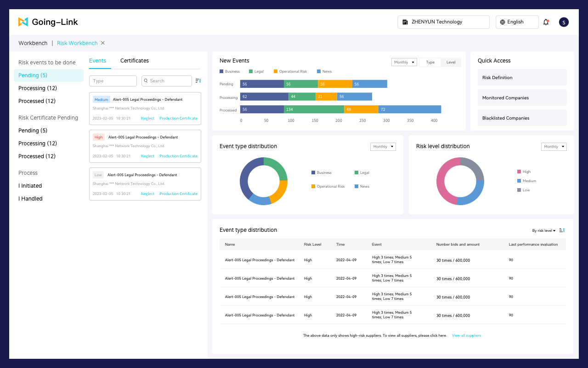Open the By risk level sort dropdown
Screen dimensions: 588x368
[x=543, y=231]
